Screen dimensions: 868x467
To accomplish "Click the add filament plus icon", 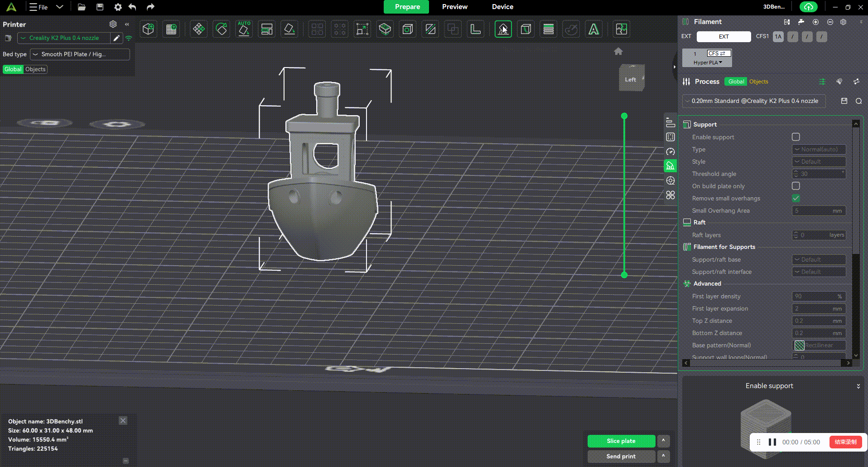I will click(815, 22).
